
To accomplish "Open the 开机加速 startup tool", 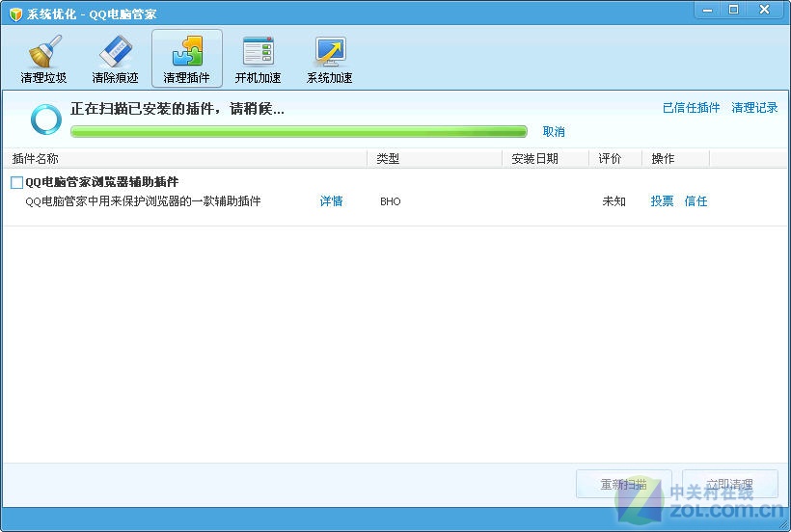I will (258, 59).
